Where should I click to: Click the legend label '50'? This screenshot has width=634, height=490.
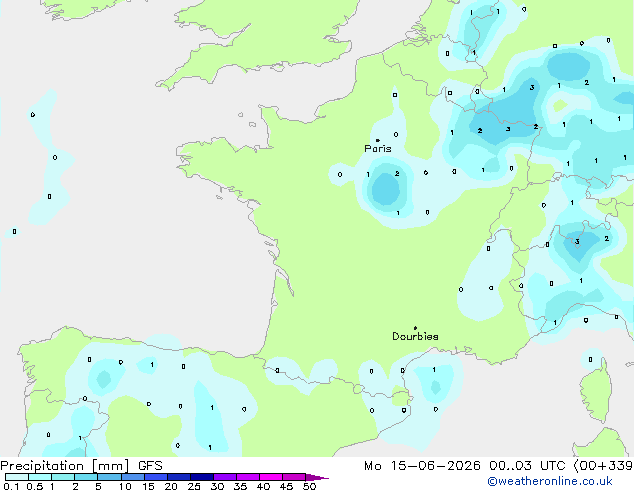[x=309, y=486]
